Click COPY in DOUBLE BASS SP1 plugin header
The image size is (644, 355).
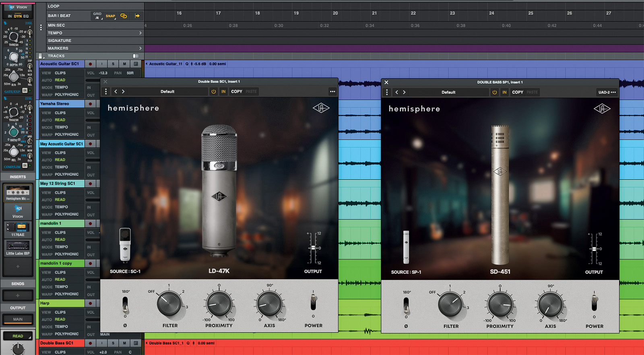(x=518, y=92)
